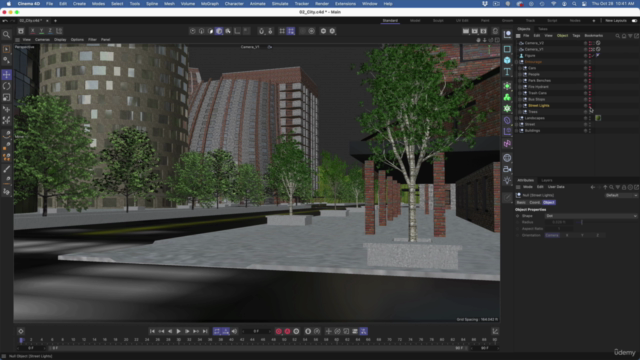Click the keyframe diamond icon above timeline
640x360 pixels.
pos(21,331)
